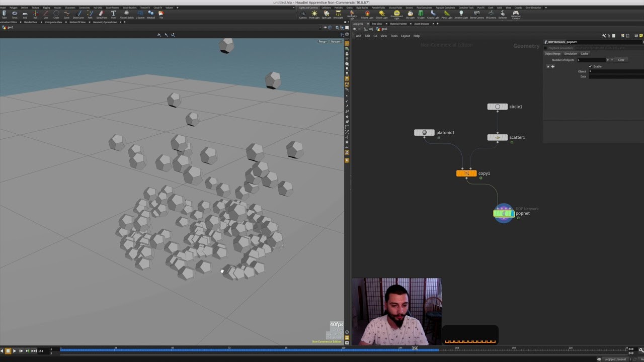Toggle the Enable checkbox in popnet parameters
644x362 pixels.
[x=590, y=66]
